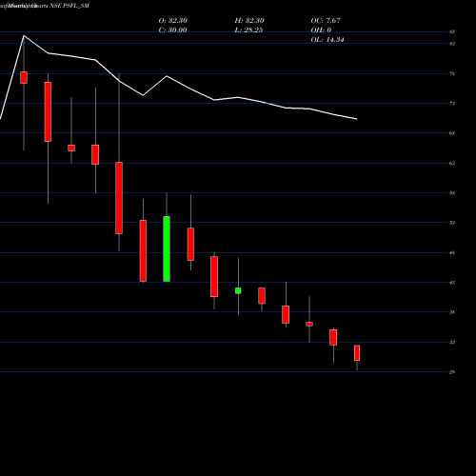
Task: Click the OC: 7.67 reading
Action: click(x=326, y=21)
